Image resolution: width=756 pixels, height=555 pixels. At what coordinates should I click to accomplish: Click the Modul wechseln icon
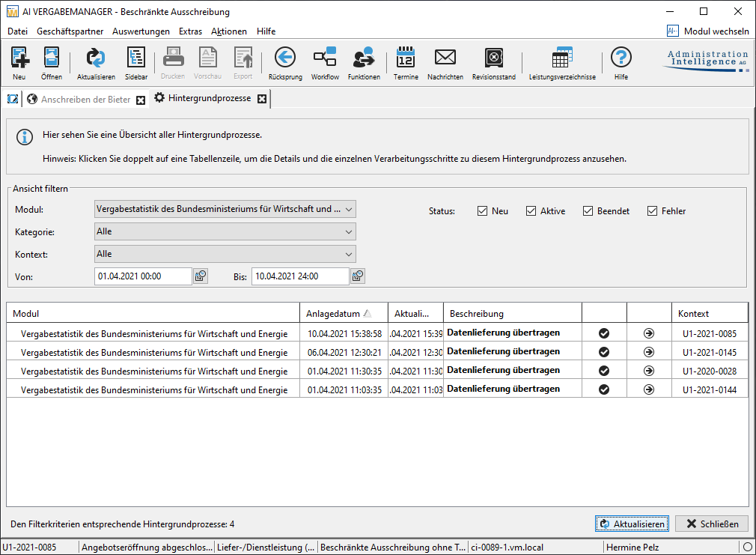click(x=673, y=31)
